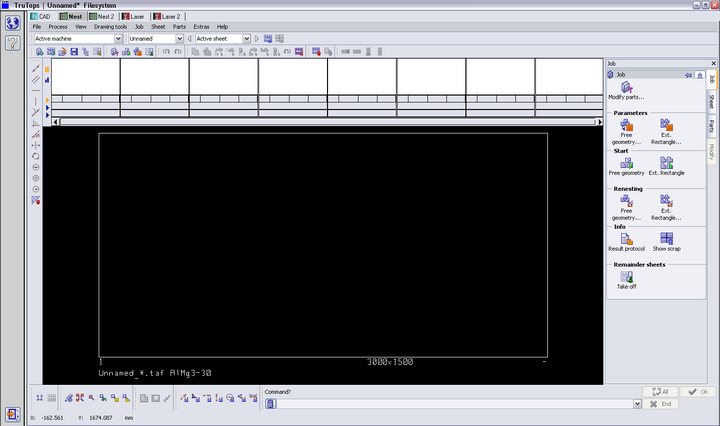Open the Active machine dropdown
Screen dimensions: 720x426
pyautogui.click(x=118, y=39)
